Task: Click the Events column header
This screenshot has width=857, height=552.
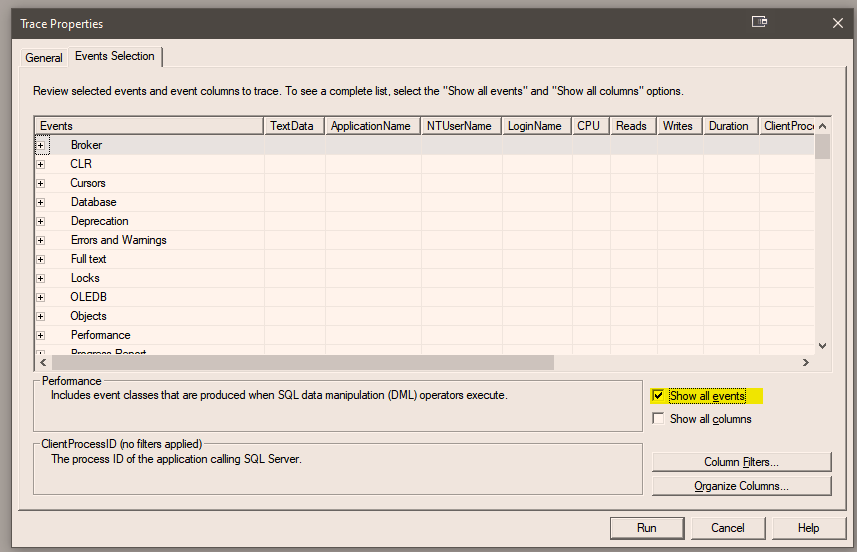Action: coord(149,126)
